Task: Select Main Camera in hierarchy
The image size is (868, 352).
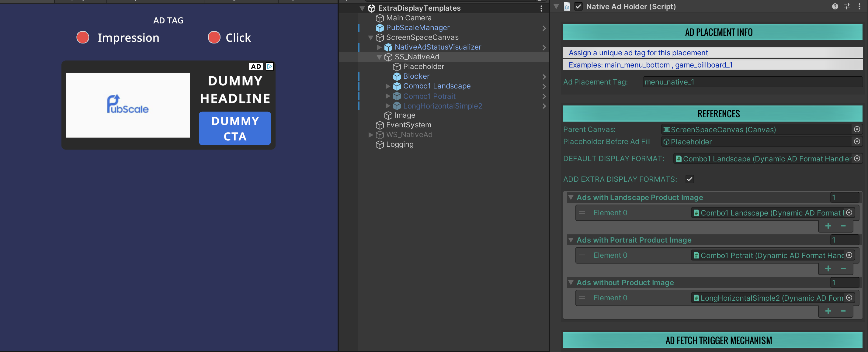Action: (408, 18)
